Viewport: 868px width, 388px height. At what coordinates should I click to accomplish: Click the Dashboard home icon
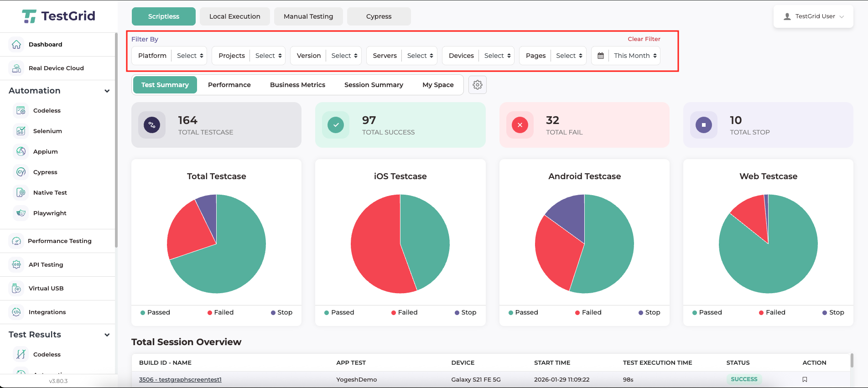pos(16,45)
